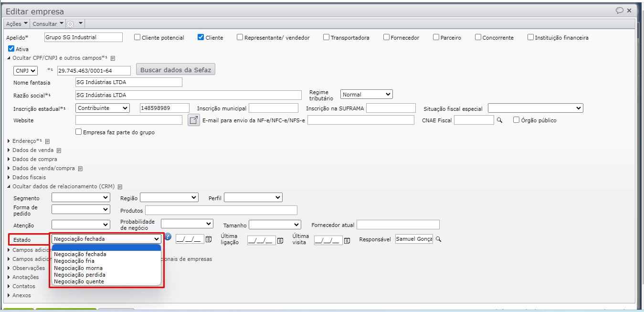Click Responsável search magnifier icon
The width and height of the screenshot is (644, 312).
tap(438, 239)
